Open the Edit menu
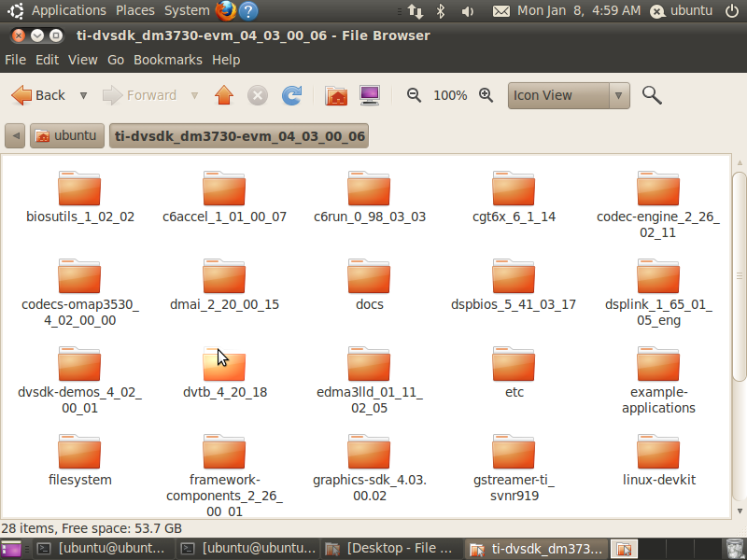This screenshot has width=747, height=560. pyautogui.click(x=48, y=60)
